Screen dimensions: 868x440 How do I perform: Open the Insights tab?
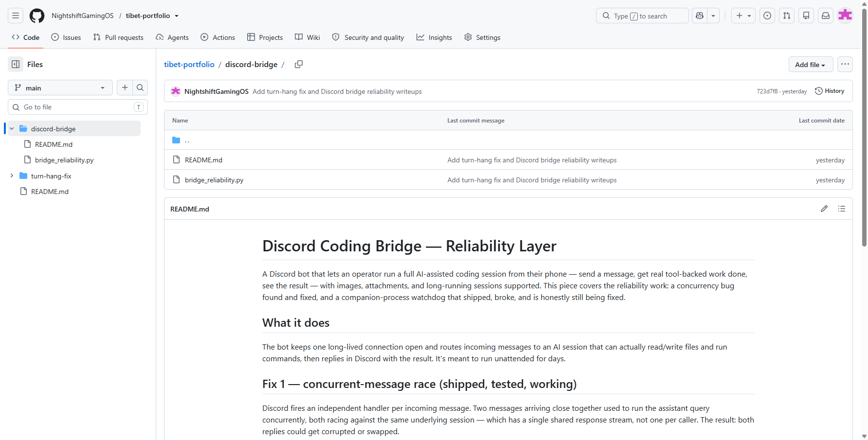pyautogui.click(x=434, y=37)
